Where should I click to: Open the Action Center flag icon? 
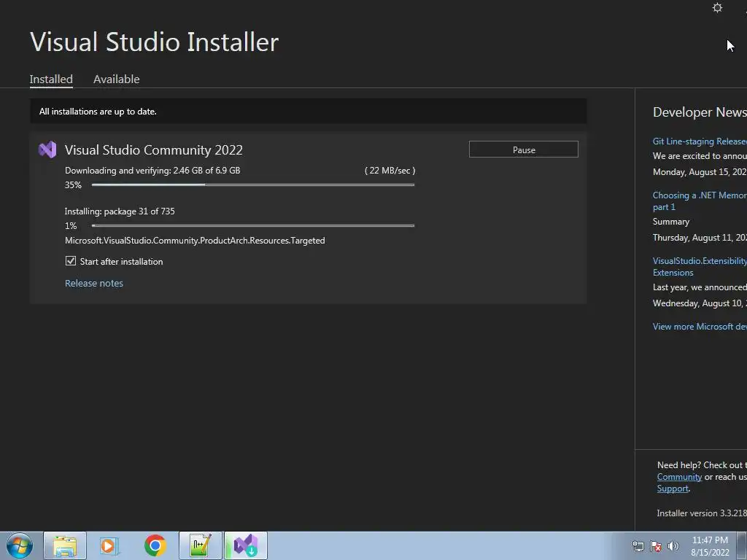point(656,546)
